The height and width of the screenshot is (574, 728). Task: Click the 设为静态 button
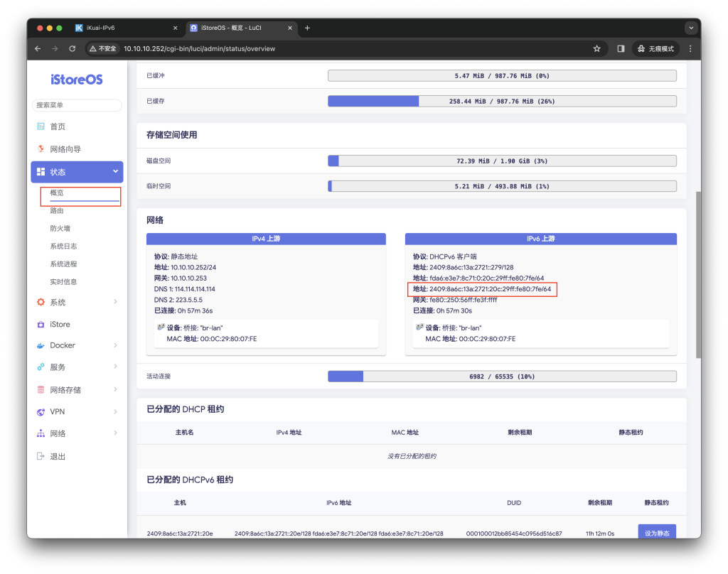coord(657,532)
